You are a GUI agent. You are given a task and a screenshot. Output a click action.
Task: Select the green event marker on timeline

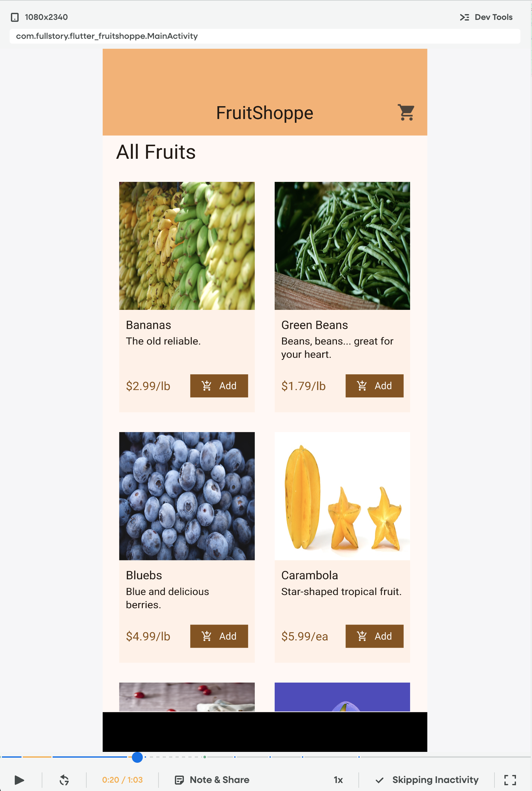(205, 757)
